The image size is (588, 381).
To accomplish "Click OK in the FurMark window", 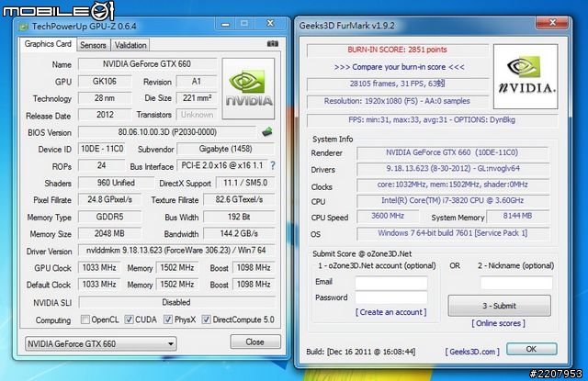I will pyautogui.click(x=531, y=349).
